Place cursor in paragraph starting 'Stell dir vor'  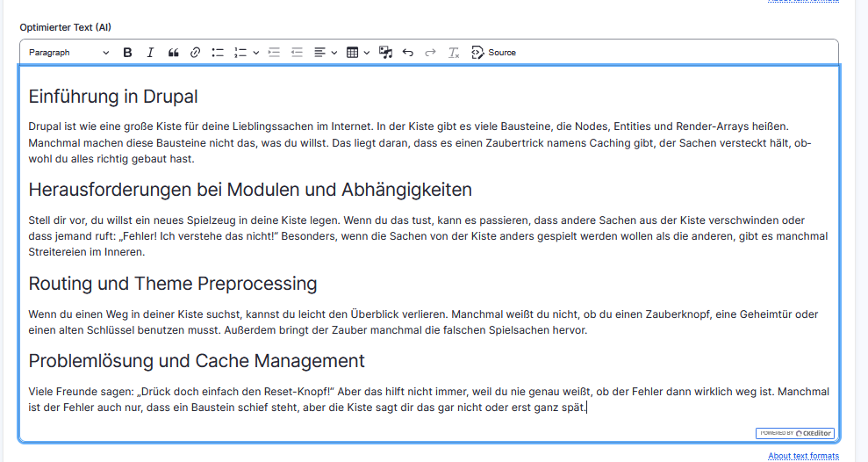[x=428, y=236]
